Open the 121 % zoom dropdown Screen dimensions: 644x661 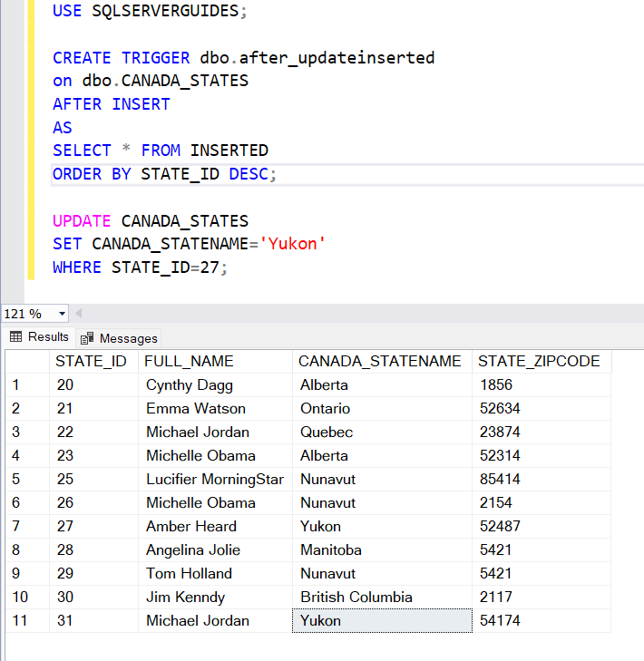62,314
